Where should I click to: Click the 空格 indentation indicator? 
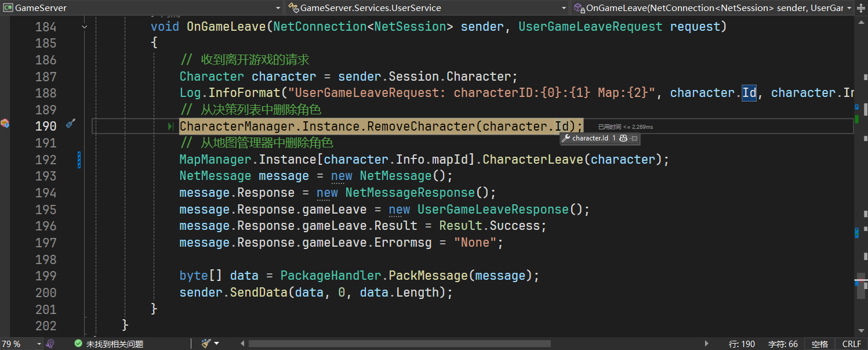(820, 344)
